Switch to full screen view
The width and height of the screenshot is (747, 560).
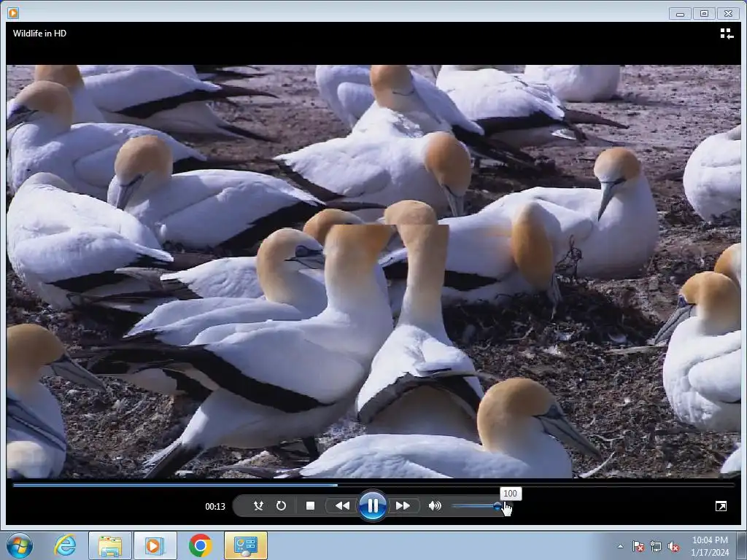[x=721, y=506]
